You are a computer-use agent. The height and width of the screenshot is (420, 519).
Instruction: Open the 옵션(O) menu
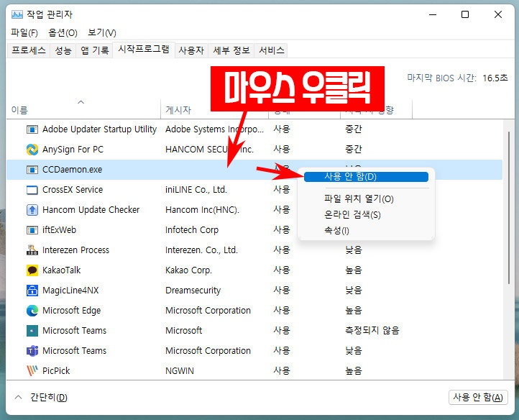point(63,32)
